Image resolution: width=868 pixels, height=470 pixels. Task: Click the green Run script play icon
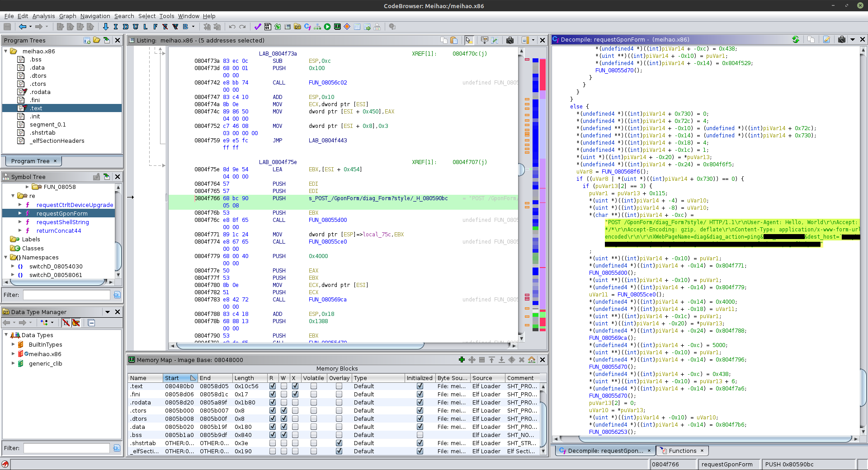tap(327, 27)
